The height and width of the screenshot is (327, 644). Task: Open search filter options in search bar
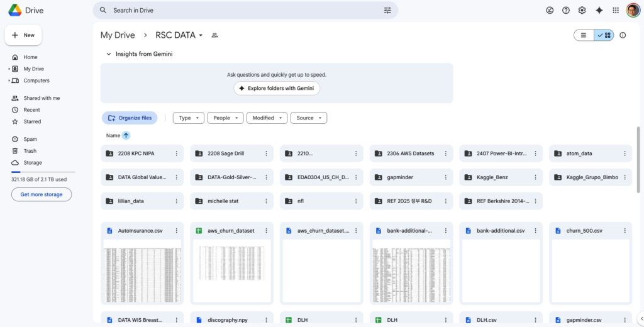point(387,11)
